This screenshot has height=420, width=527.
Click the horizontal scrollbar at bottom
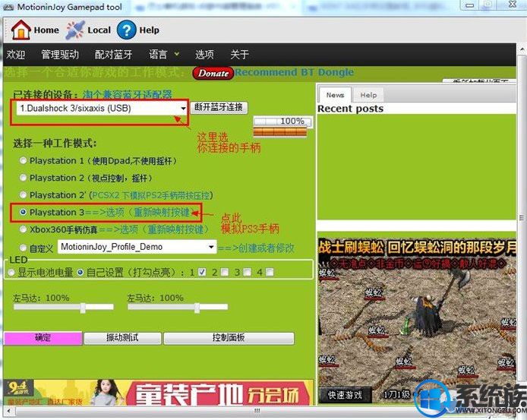click(257, 411)
